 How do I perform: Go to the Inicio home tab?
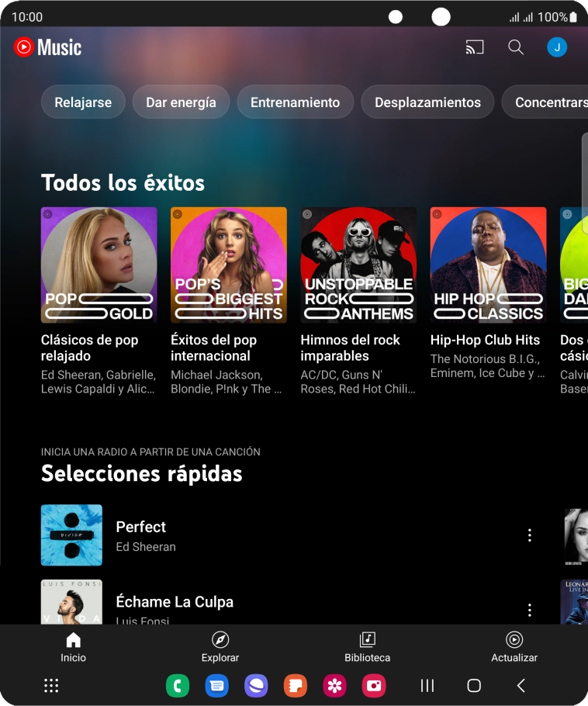point(74,646)
